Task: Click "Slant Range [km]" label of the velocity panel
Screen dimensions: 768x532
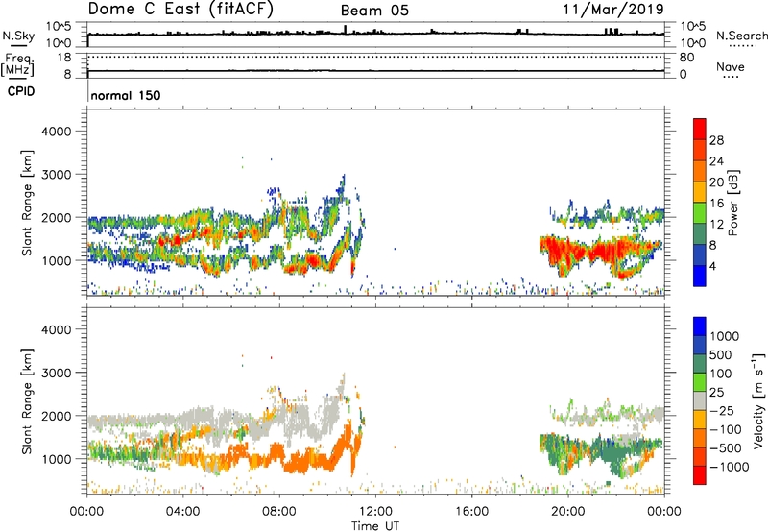Action: (27, 401)
